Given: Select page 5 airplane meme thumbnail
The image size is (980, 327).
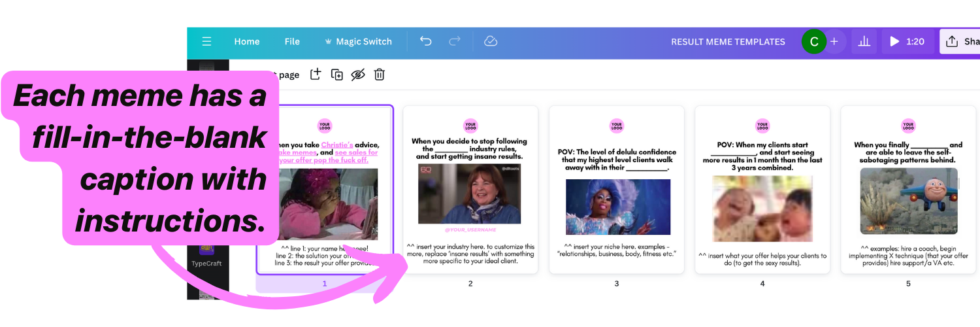Looking at the screenshot, I should [908, 190].
